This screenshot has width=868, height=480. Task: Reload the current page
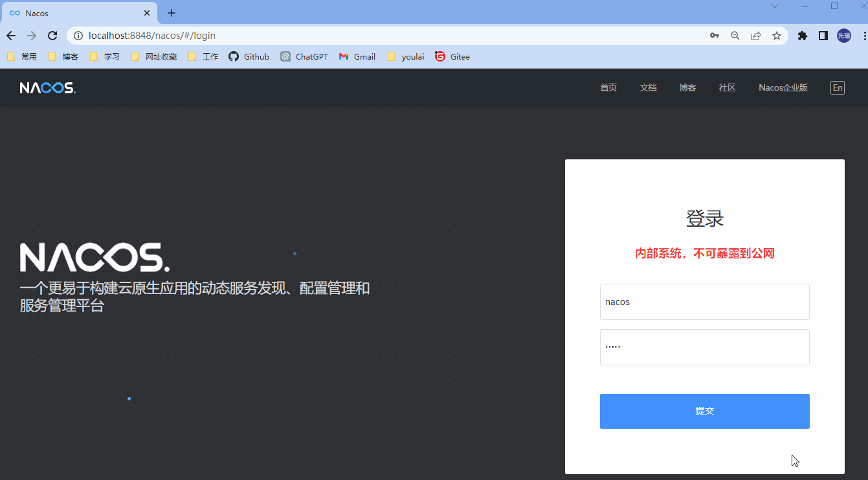(52, 36)
